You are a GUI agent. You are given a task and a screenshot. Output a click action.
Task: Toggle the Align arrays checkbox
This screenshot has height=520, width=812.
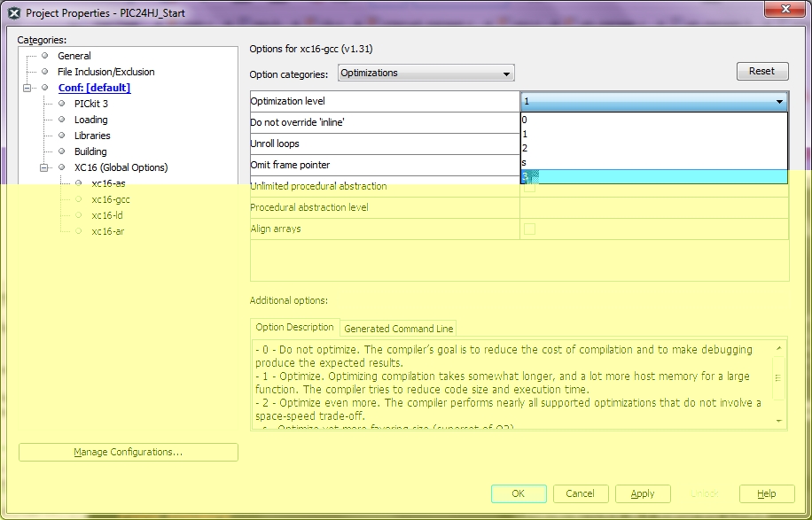[529, 229]
